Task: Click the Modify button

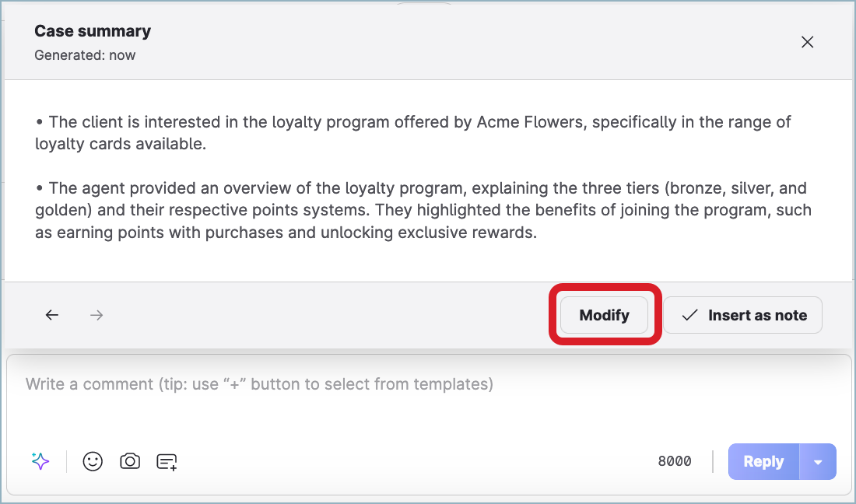Action: 604,315
